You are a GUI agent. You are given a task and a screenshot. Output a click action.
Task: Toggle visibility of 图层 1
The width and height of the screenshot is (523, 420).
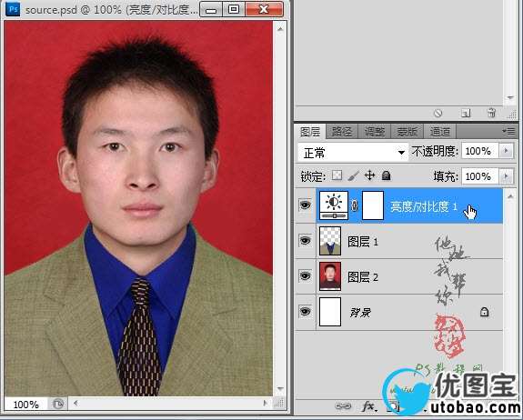pyautogui.click(x=306, y=240)
